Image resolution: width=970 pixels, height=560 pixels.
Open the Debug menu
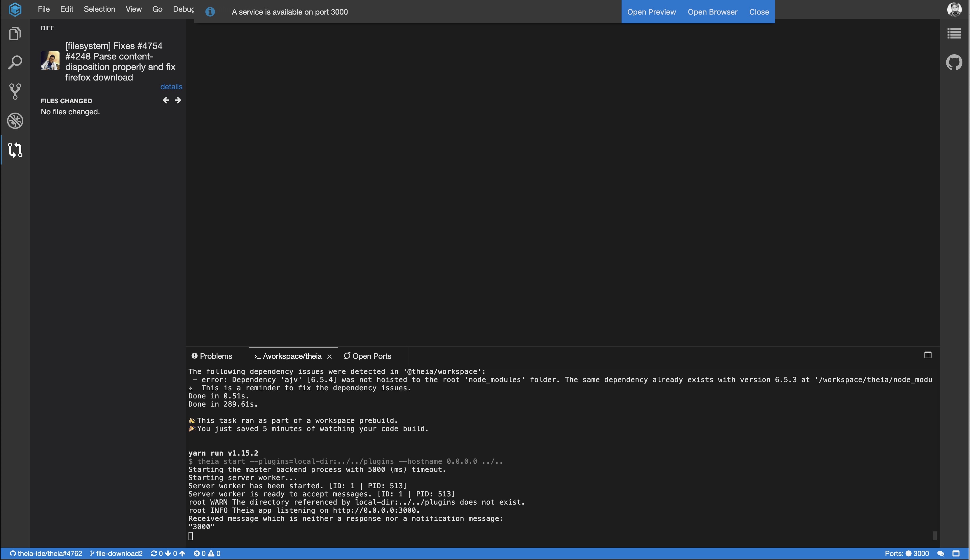click(x=184, y=9)
